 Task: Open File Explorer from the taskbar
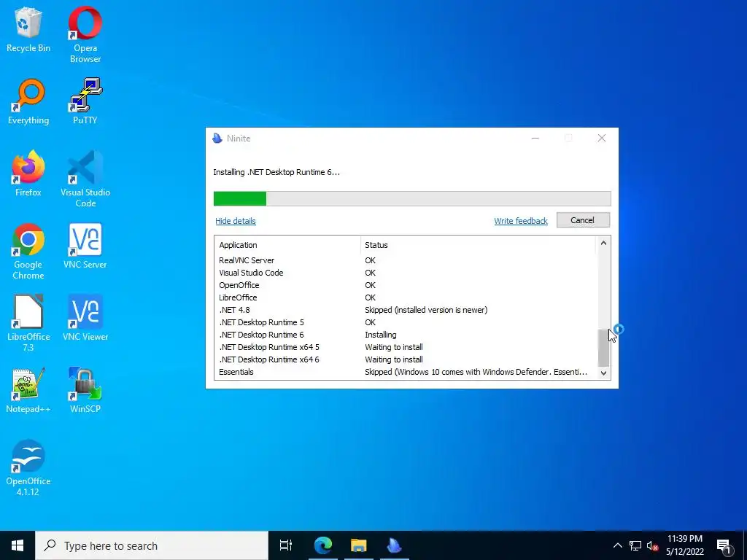(359, 545)
